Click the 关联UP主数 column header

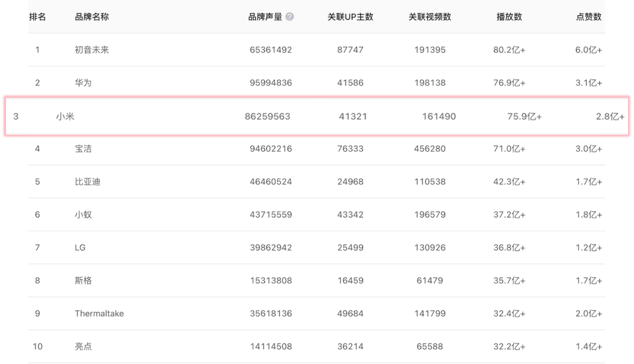[350, 17]
